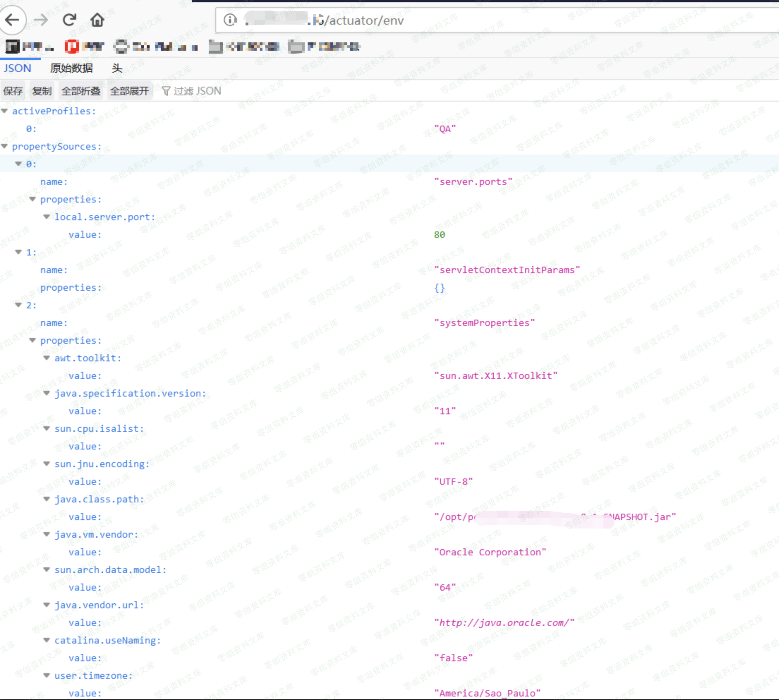Click the funnel filter JSON icon

[166, 91]
